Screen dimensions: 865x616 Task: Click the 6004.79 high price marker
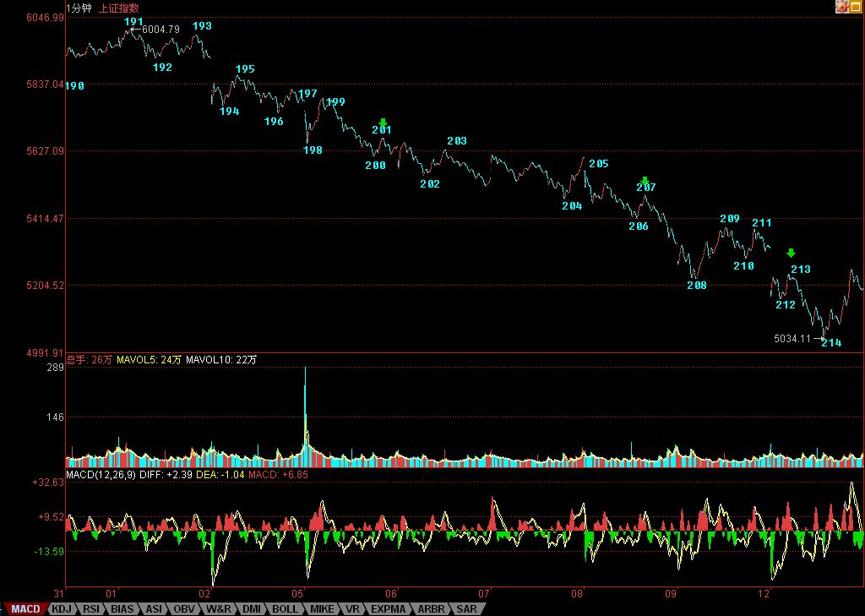coord(160,30)
